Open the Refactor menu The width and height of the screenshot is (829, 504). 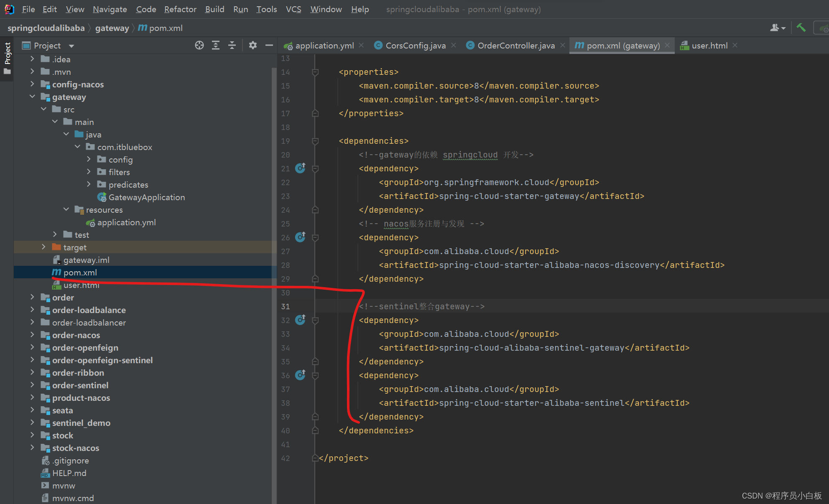coord(180,9)
